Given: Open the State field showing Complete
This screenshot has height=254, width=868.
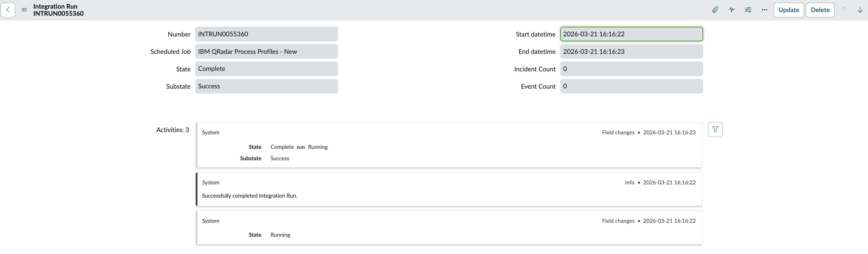Looking at the screenshot, I should click(x=266, y=69).
